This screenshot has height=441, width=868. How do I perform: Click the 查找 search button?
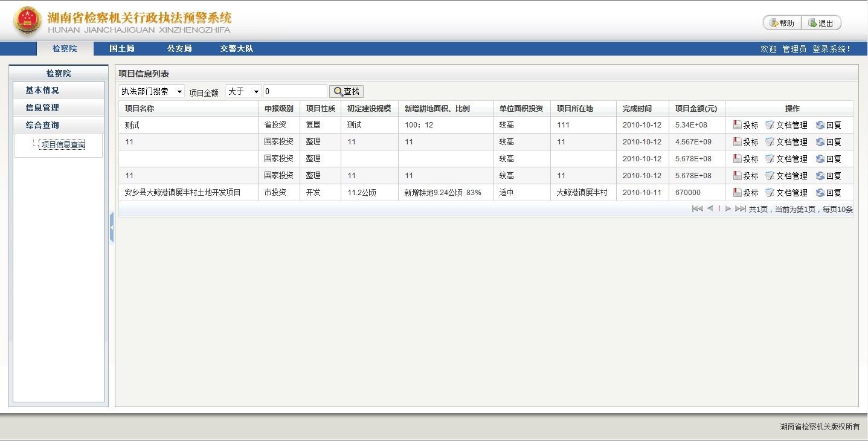pyautogui.click(x=346, y=91)
